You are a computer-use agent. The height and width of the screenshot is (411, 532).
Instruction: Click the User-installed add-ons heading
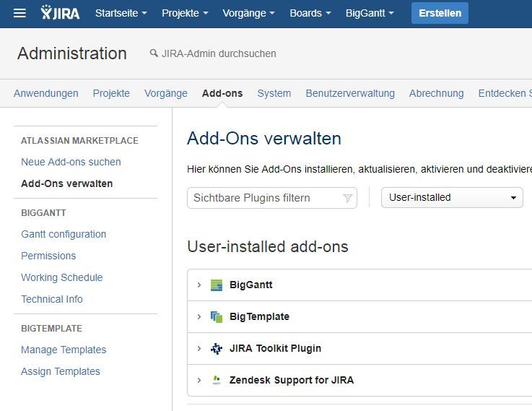(268, 247)
